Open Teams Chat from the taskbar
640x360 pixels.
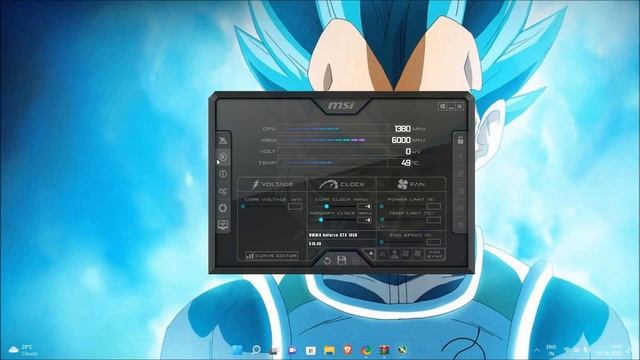tap(292, 350)
